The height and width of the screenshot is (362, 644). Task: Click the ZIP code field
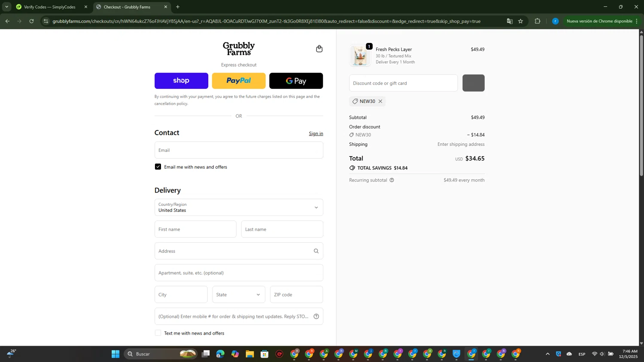pos(296,295)
